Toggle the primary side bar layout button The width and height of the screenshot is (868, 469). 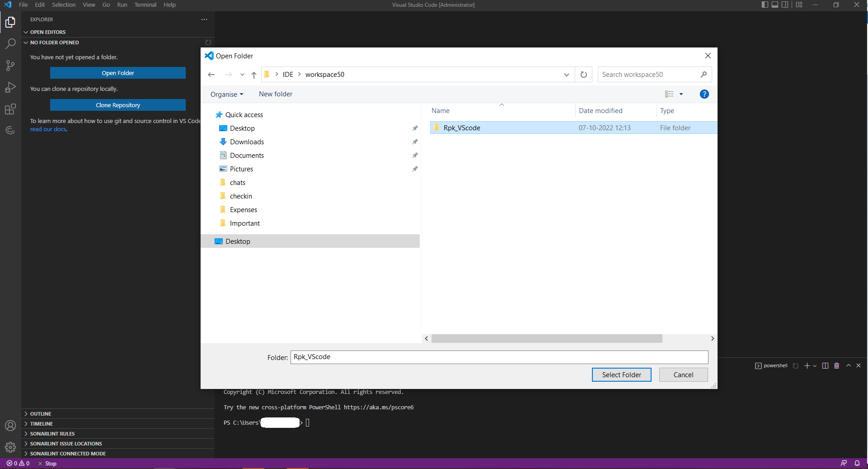[765, 5]
